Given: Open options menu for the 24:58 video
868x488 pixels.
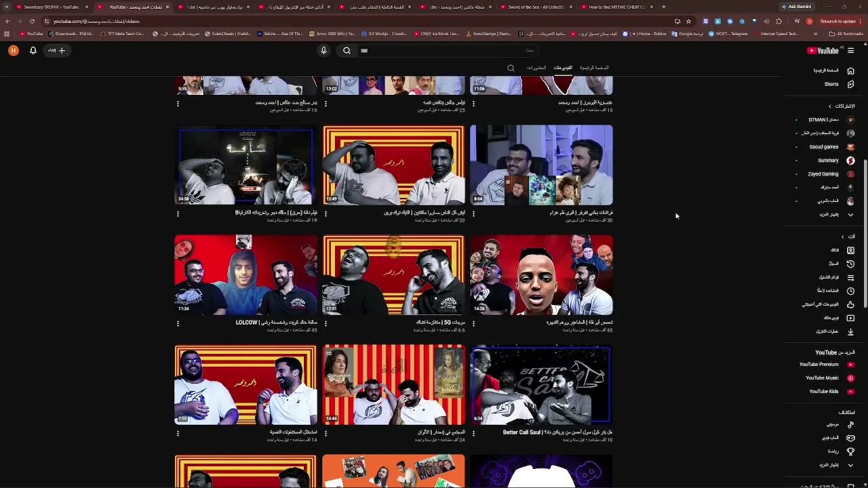Looking at the screenshot, I should click(x=178, y=213).
